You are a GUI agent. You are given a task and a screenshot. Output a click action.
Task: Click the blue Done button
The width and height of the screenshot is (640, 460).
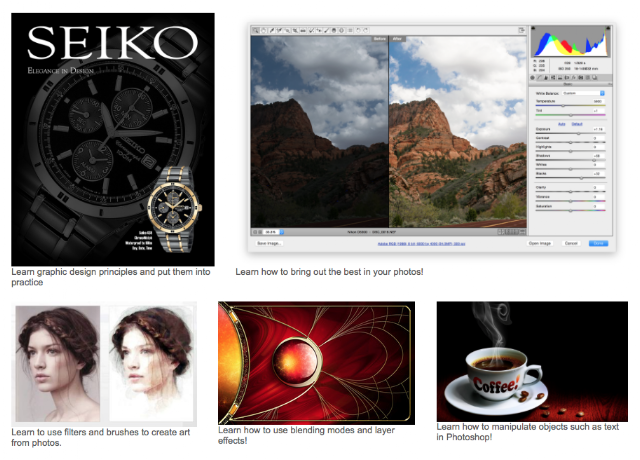pos(598,243)
